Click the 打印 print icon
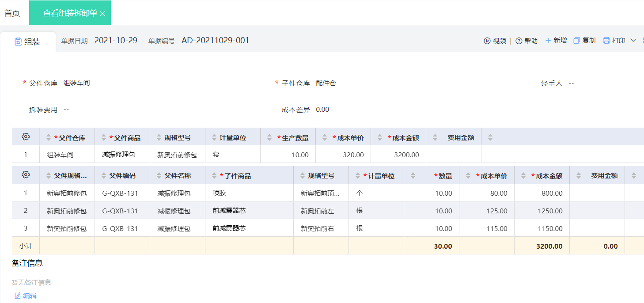This screenshot has height=303, width=644. click(x=606, y=40)
